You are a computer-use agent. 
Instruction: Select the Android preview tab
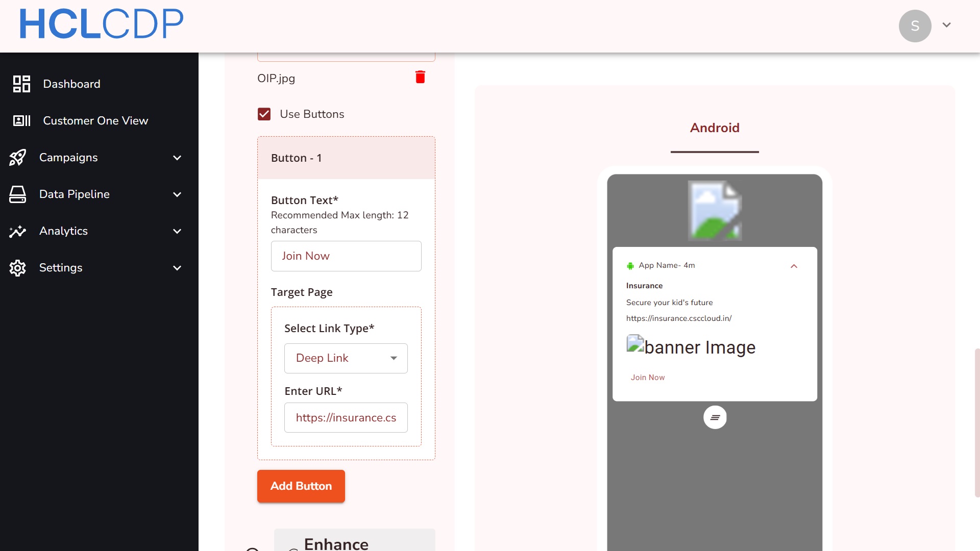coord(714,128)
